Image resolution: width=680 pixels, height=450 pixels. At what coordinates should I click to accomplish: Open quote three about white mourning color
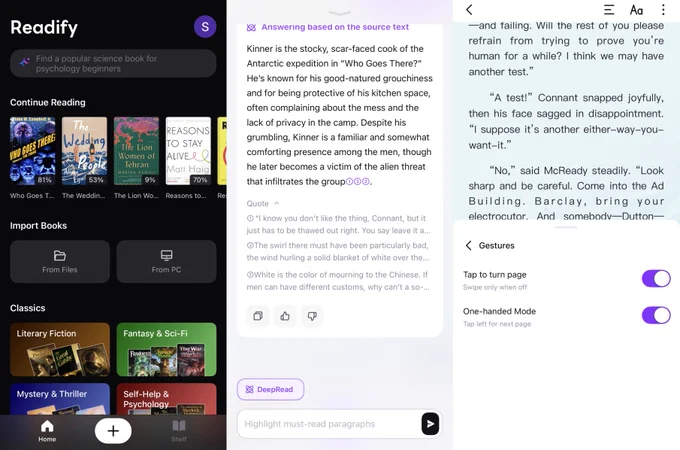click(338, 280)
